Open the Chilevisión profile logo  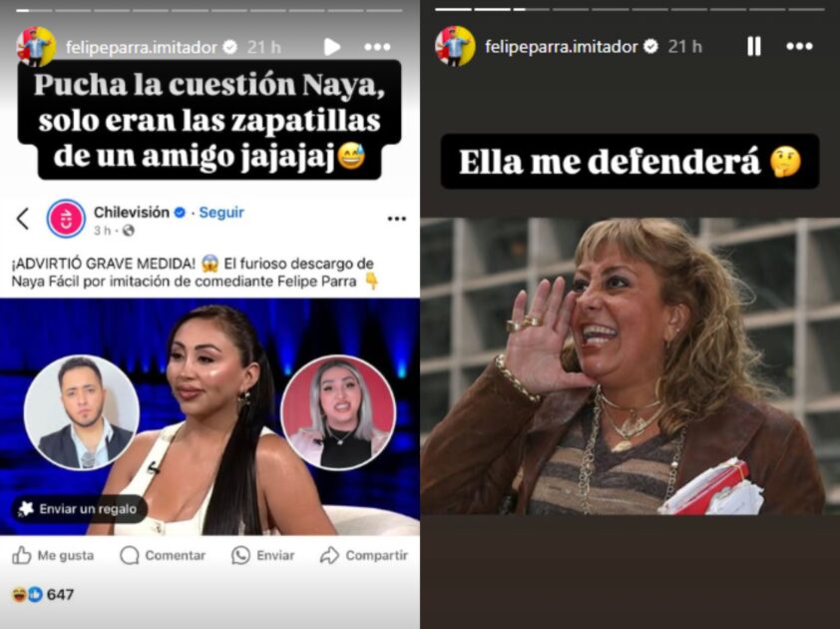(x=66, y=219)
